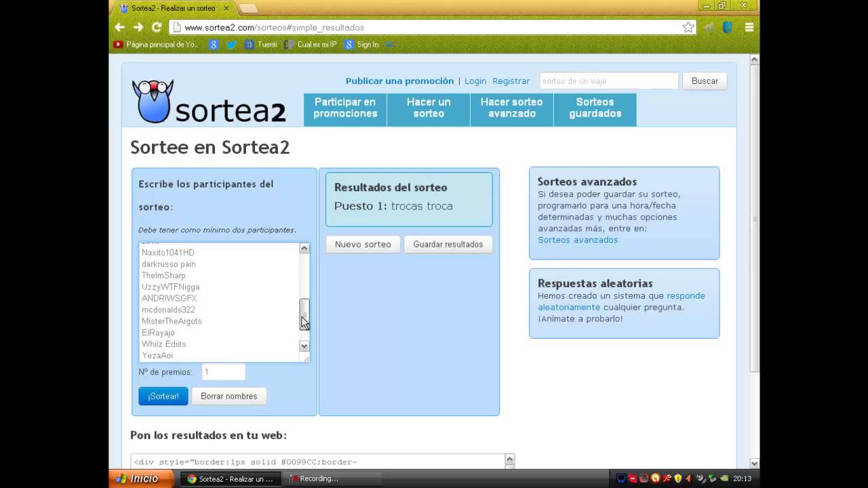
Task: Bookmark this page with the star icon
Action: pyautogui.click(x=688, y=27)
